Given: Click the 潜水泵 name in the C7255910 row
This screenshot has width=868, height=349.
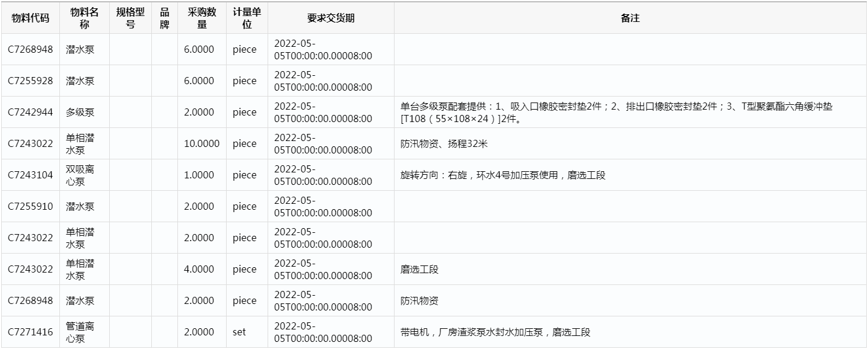Looking at the screenshot, I should tap(80, 206).
